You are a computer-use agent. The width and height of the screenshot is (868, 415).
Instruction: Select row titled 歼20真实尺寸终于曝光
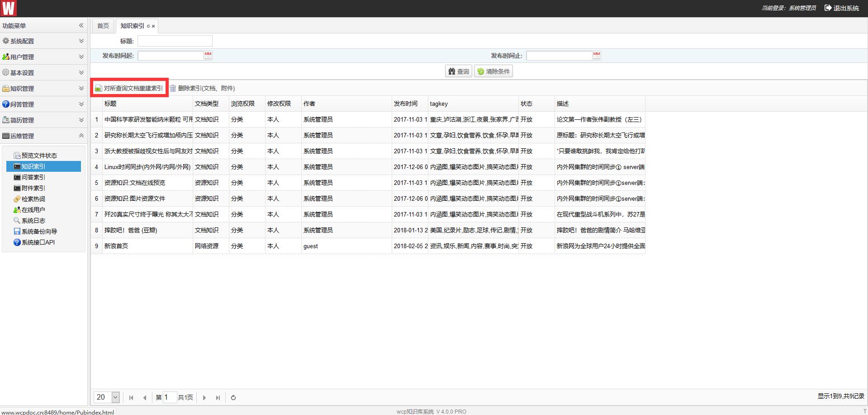tap(368, 214)
